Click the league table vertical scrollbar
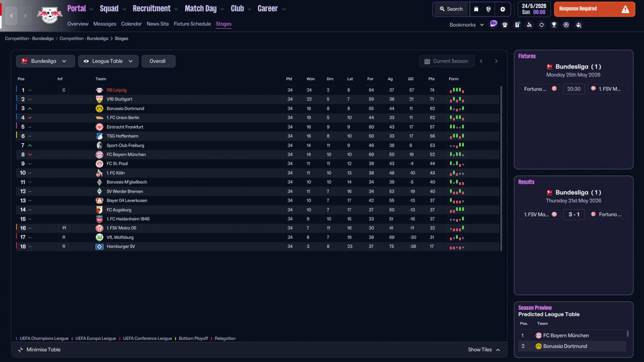The image size is (644, 362). tap(501, 168)
